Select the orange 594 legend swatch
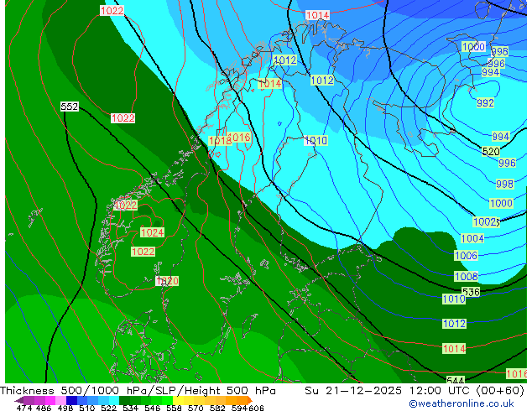532x411 pixels. 239,400
